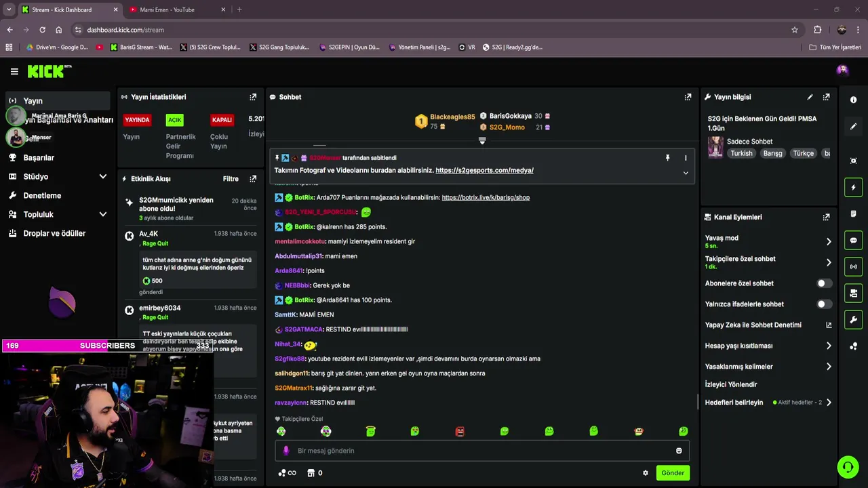868x488 pixels.
Task: Collapse the chat leaderboard arrow
Action: [x=482, y=141]
